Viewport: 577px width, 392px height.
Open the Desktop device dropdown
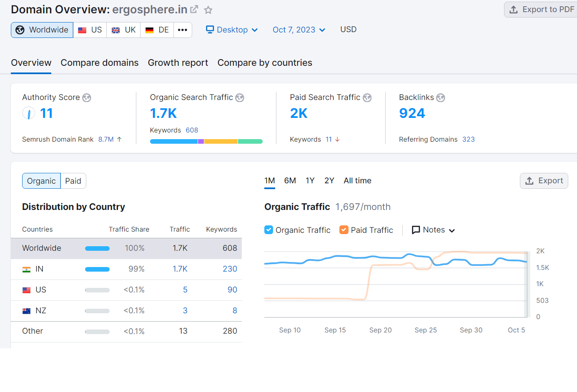point(232,30)
